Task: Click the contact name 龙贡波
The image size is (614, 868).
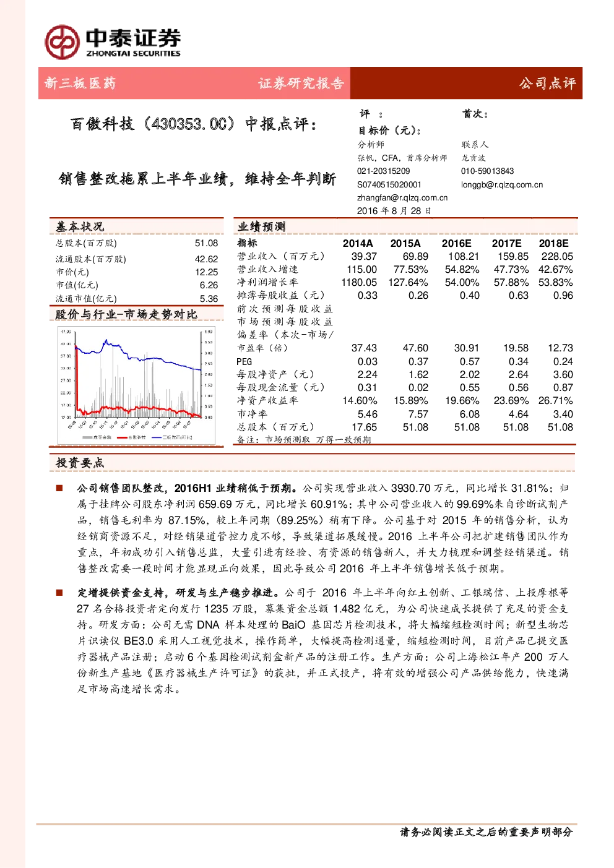Action: pos(473,158)
